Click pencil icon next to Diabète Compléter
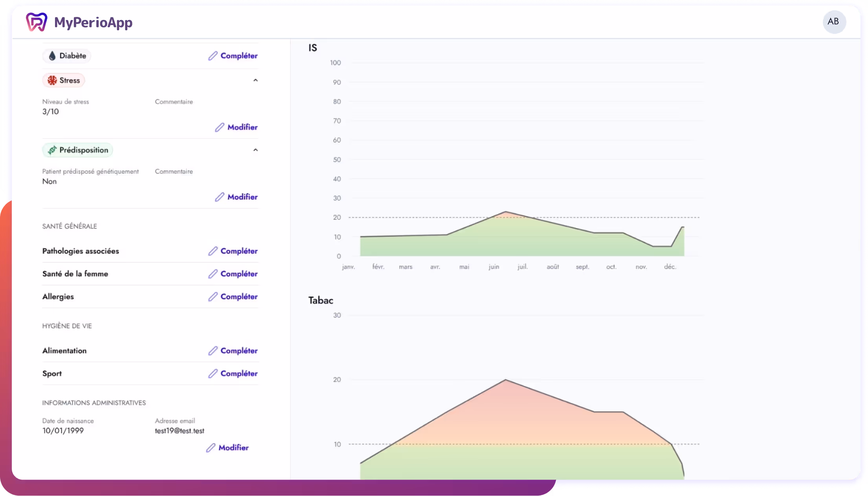The height and width of the screenshot is (496, 868). point(213,56)
